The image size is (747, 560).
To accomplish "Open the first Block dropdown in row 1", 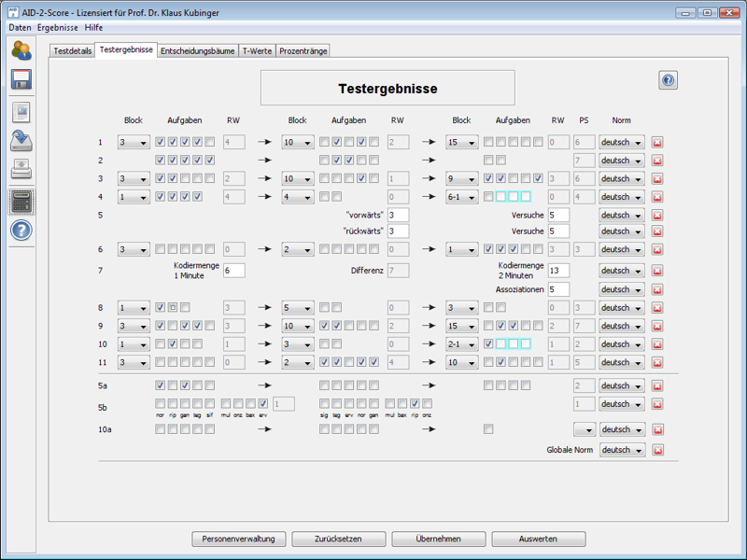I will tap(134, 143).
